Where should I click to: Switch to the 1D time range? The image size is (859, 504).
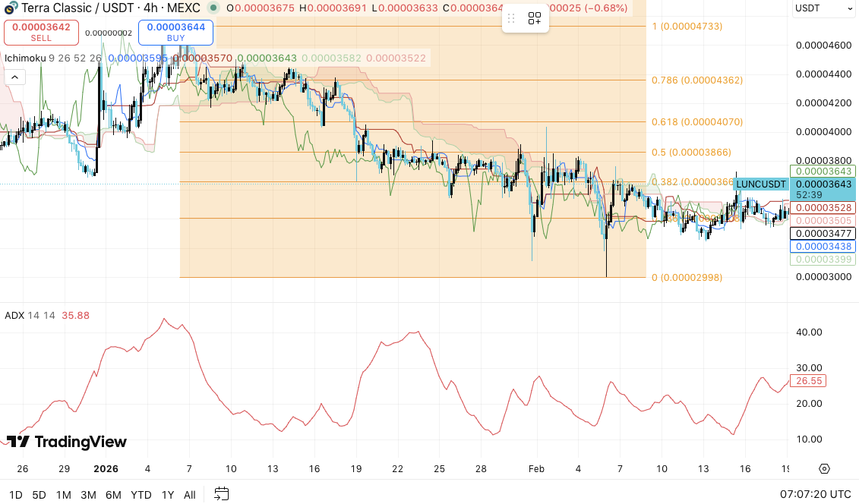pos(16,495)
